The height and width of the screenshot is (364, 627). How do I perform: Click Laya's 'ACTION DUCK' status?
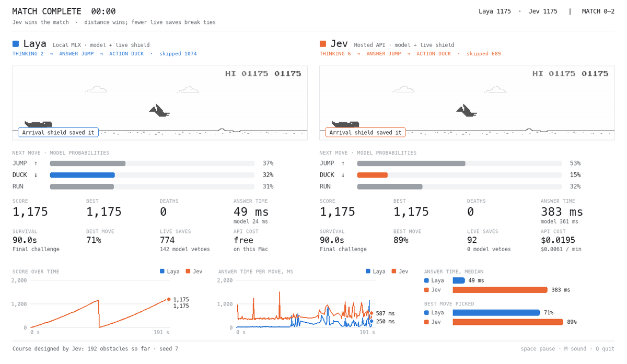point(126,54)
